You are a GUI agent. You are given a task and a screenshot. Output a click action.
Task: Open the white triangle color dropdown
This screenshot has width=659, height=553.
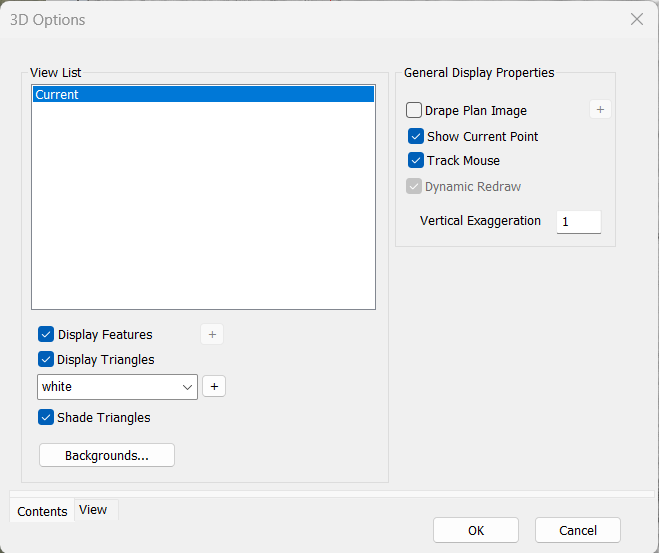pyautogui.click(x=117, y=387)
